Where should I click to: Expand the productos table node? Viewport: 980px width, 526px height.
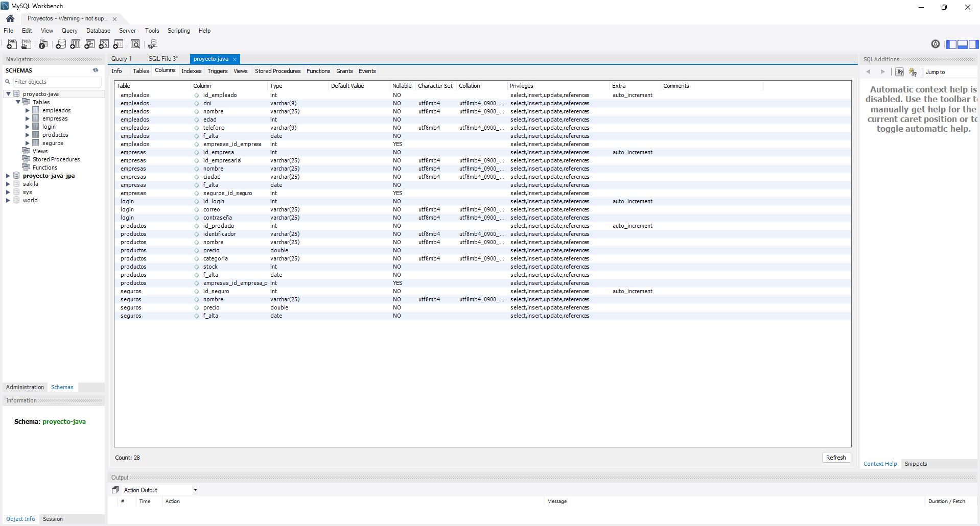(x=28, y=135)
